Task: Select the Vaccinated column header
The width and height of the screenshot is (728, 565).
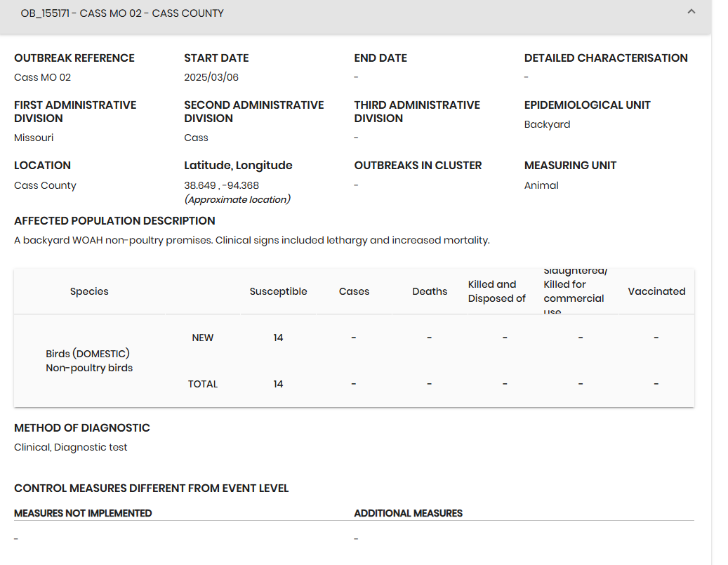Action: point(656,291)
